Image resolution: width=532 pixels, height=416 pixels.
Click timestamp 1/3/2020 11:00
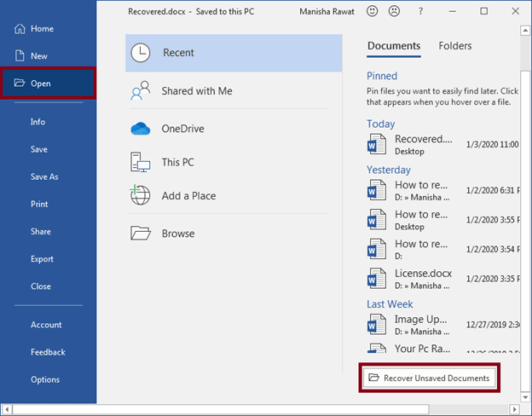(492, 145)
